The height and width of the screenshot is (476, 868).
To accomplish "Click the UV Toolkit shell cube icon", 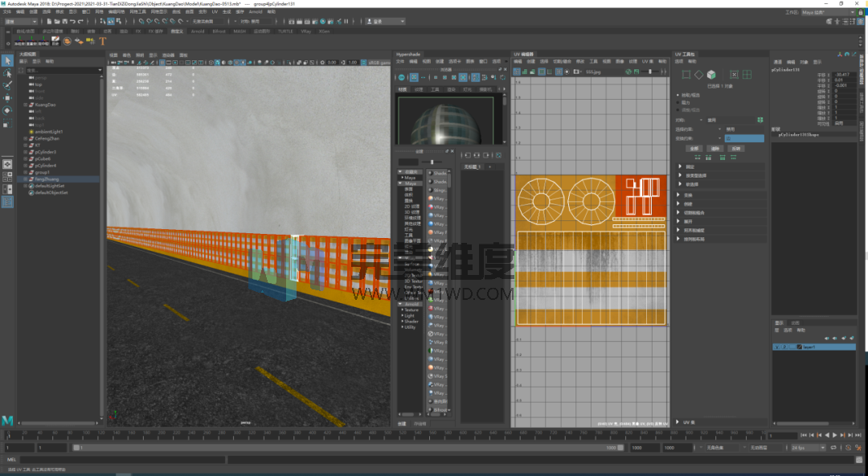I will [711, 74].
